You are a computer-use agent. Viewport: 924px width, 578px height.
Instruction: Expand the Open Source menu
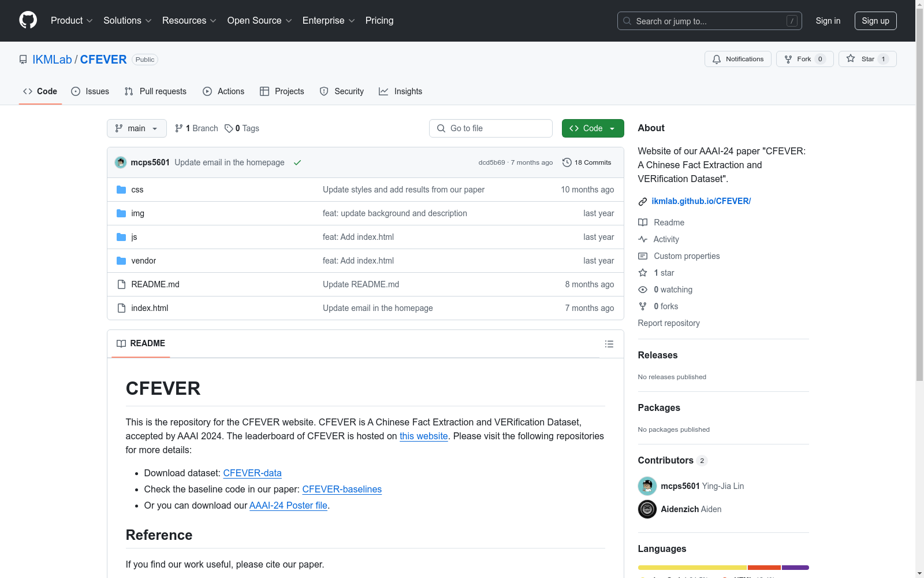point(260,21)
